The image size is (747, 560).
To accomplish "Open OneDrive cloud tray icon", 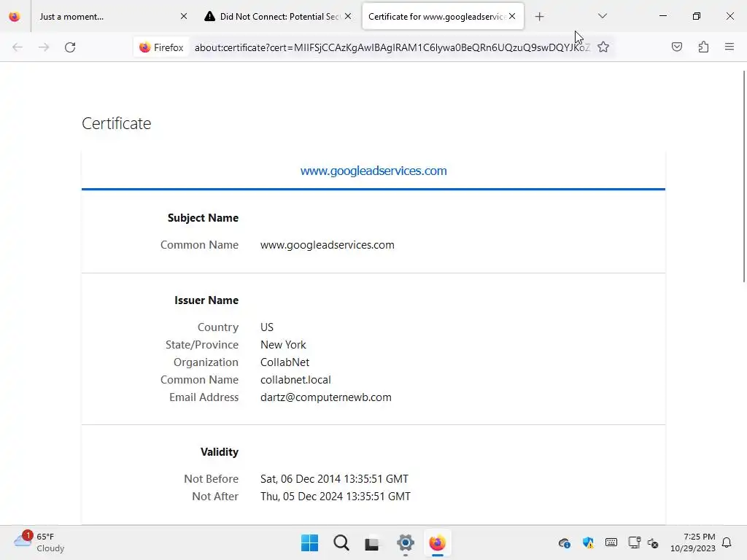I will tap(565, 542).
